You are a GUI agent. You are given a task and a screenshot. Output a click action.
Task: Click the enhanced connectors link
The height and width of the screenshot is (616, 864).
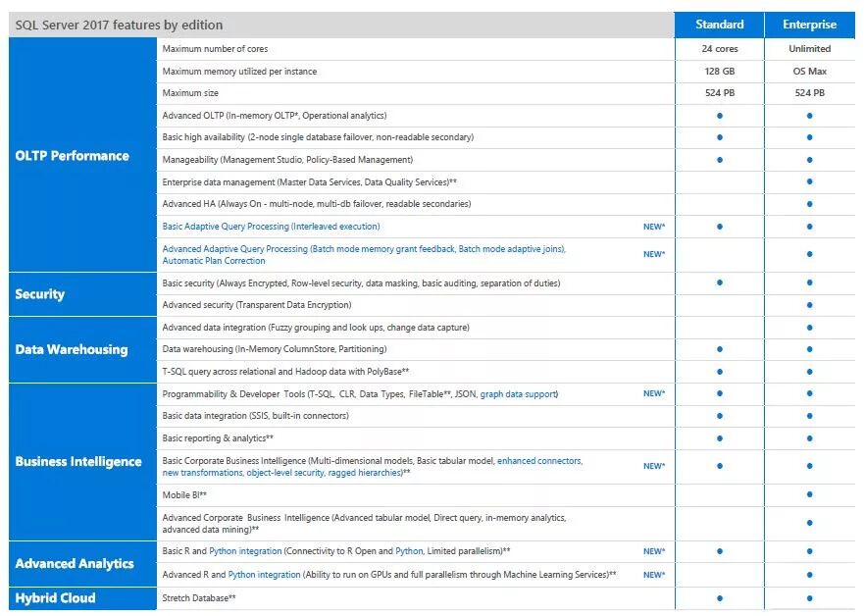coord(539,461)
